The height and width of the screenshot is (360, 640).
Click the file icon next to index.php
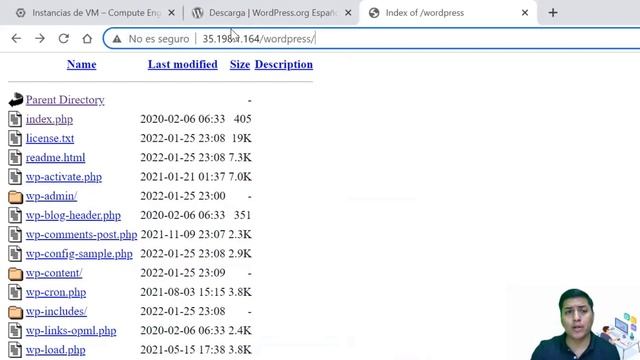pos(15,119)
